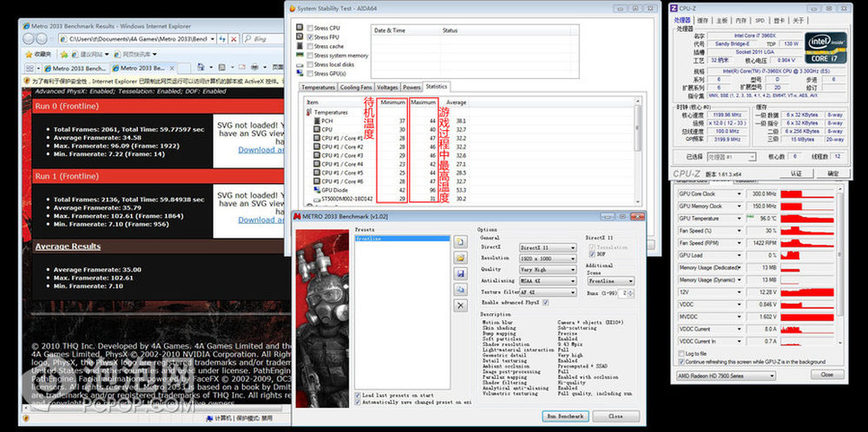Screen dimensions: 868x432
Task: Enable the Stress system memory checkbox in AIDA64
Action: coord(310,56)
